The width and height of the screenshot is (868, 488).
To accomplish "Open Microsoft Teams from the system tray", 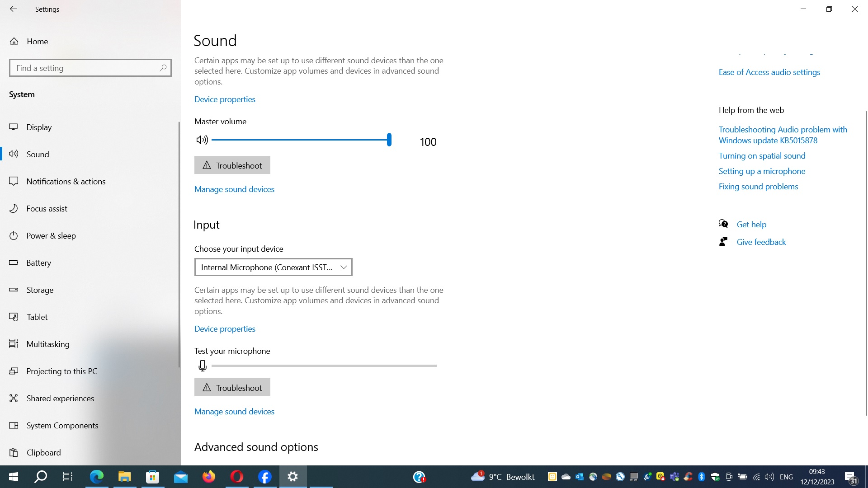I will [674, 477].
